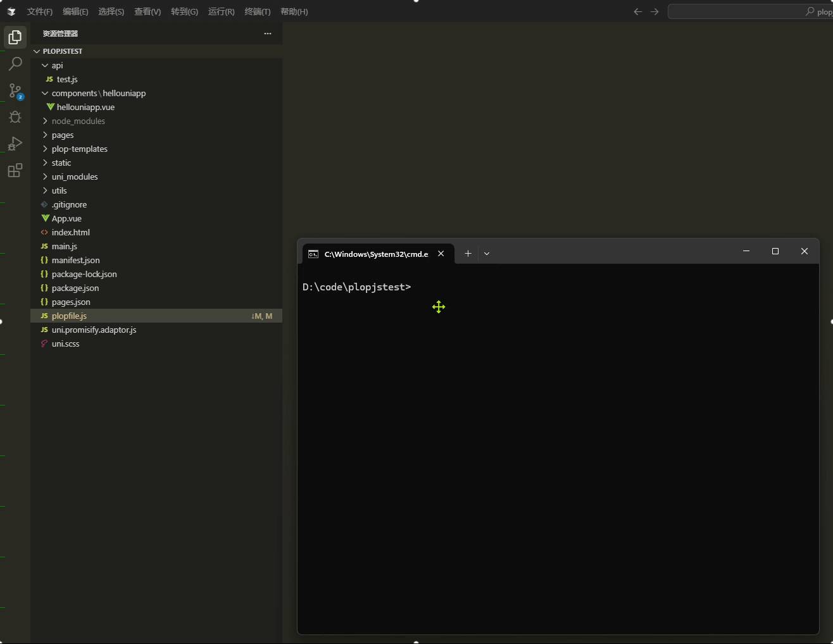Open Source Control view showing 2 changes
Screen dimensions: 833x644
(15, 90)
